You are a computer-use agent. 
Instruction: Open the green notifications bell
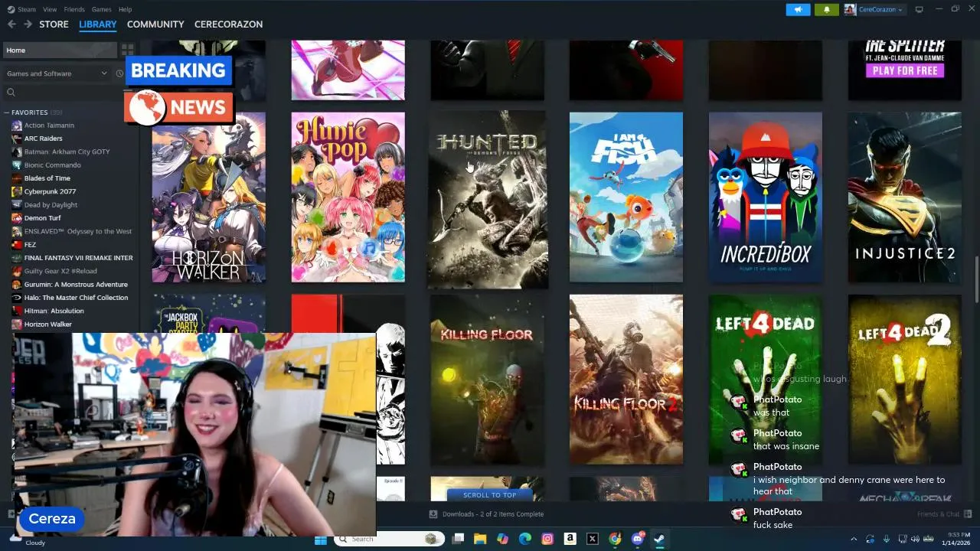pyautogui.click(x=826, y=10)
